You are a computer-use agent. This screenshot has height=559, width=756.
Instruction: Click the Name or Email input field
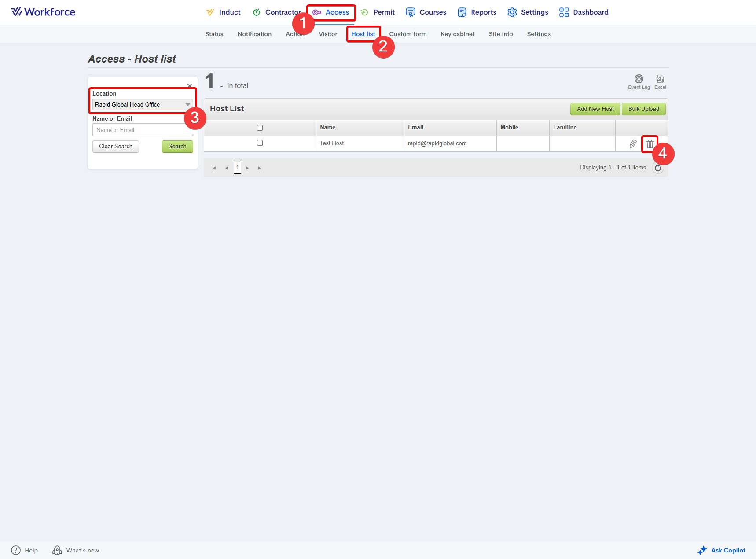[x=143, y=130]
